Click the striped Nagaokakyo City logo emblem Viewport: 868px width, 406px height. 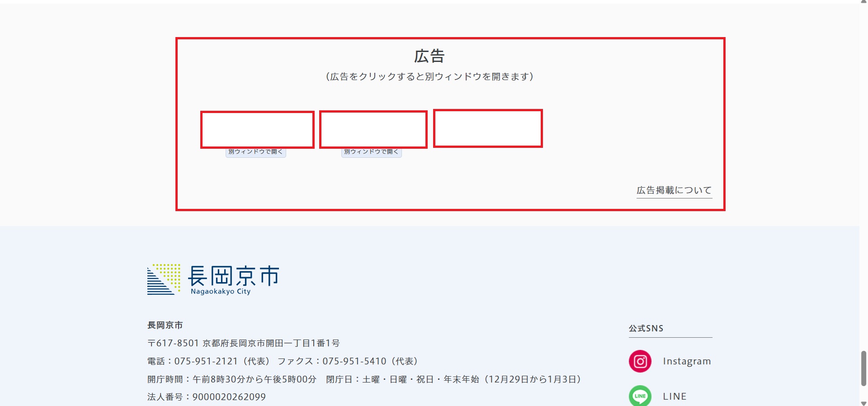(x=164, y=279)
